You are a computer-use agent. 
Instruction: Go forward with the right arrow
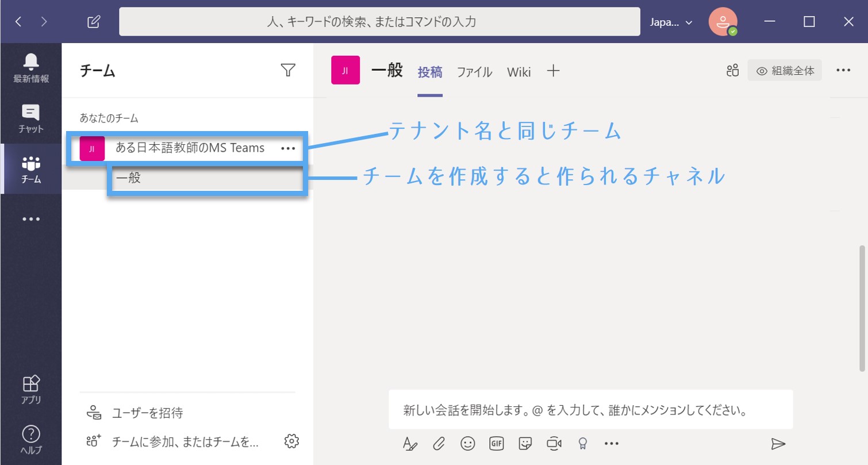click(44, 22)
